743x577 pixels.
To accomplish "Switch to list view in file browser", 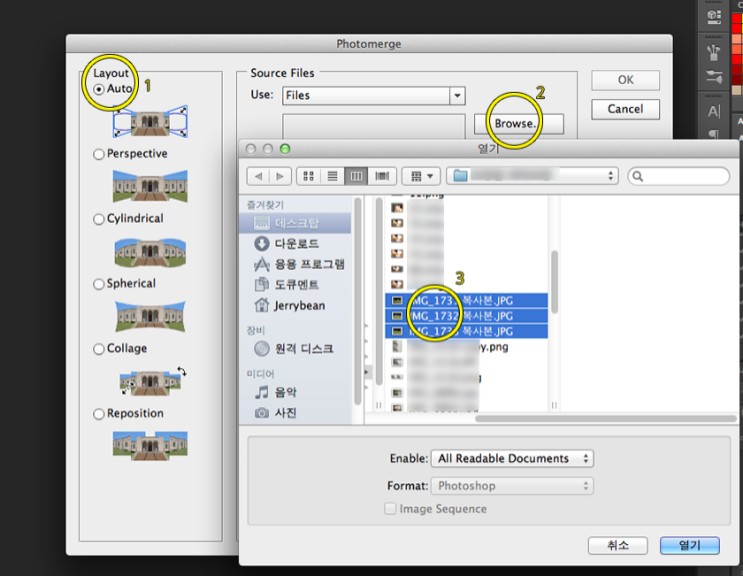I will pos(333,176).
